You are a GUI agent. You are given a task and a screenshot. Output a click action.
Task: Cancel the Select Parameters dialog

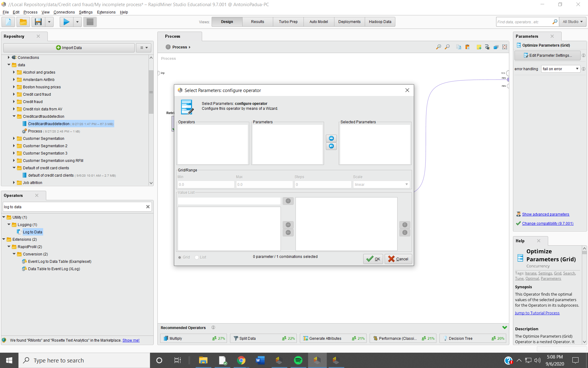[x=398, y=259]
